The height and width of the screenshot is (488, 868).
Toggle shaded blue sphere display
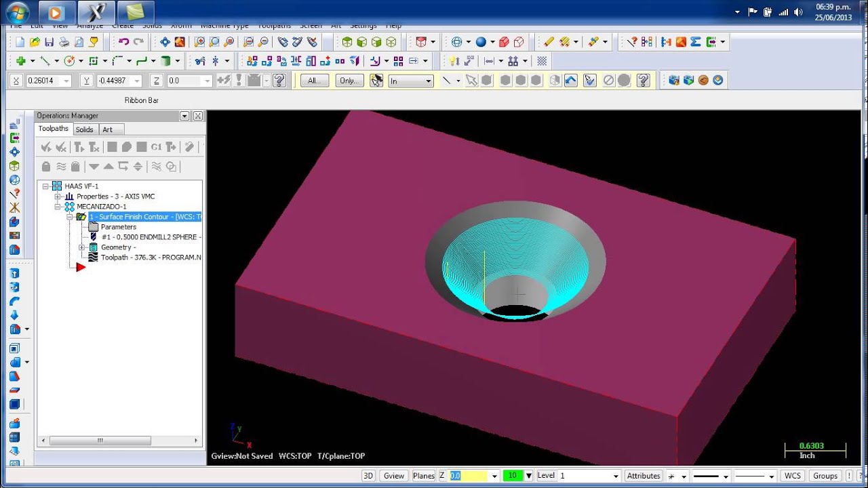pos(481,42)
